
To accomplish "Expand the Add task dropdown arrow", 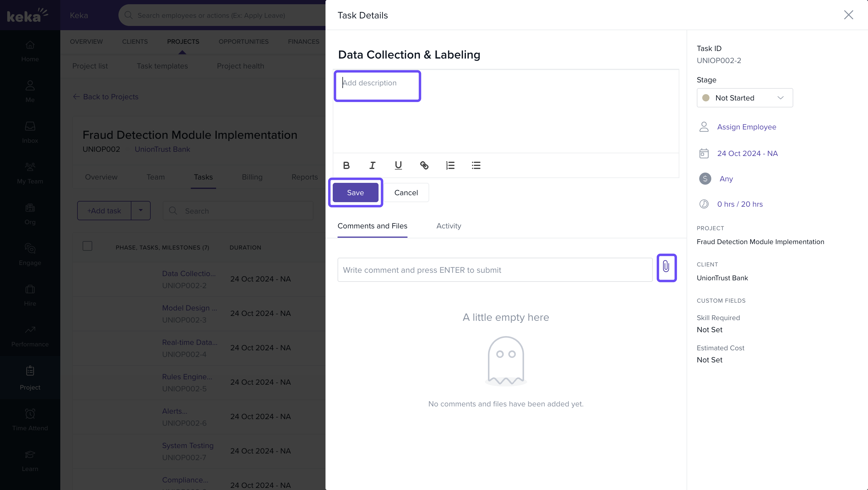I will tap(140, 210).
